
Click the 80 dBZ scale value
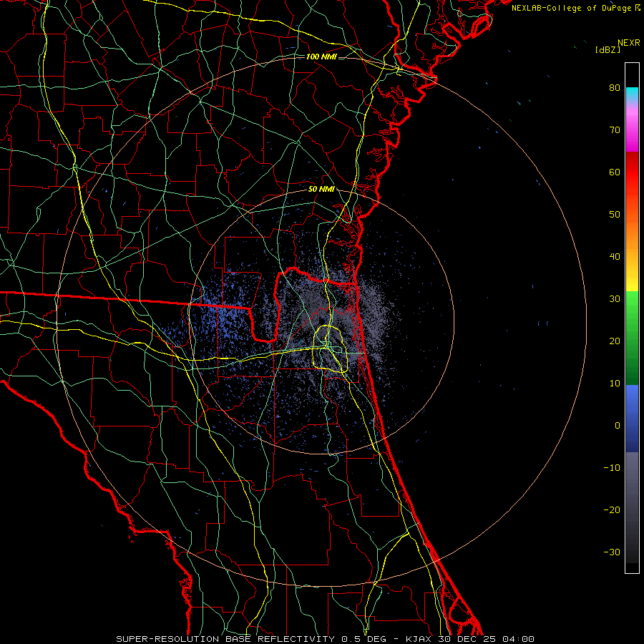pyautogui.click(x=615, y=88)
